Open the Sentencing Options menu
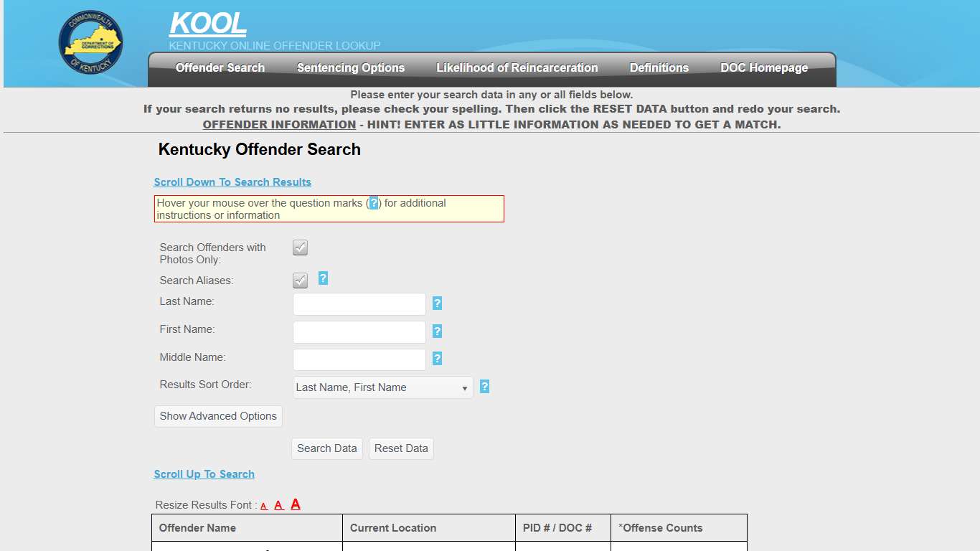This screenshot has width=980, height=551. coord(350,67)
